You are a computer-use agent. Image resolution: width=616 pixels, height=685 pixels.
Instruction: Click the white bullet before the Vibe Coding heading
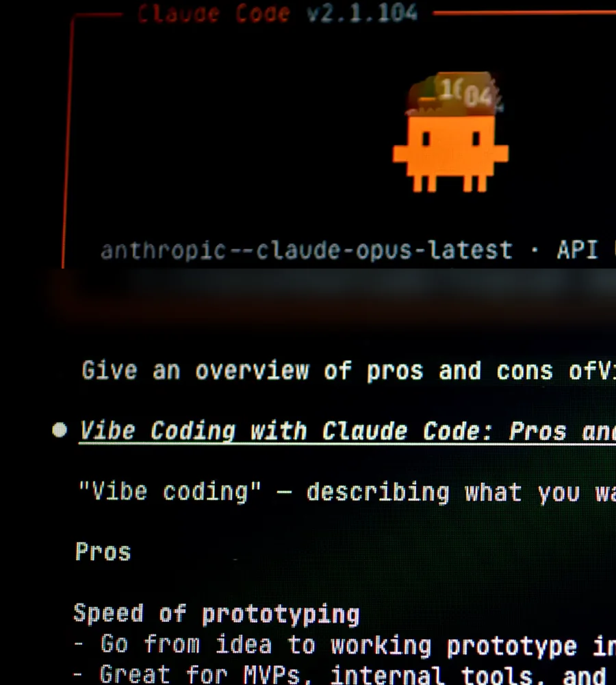click(60, 430)
